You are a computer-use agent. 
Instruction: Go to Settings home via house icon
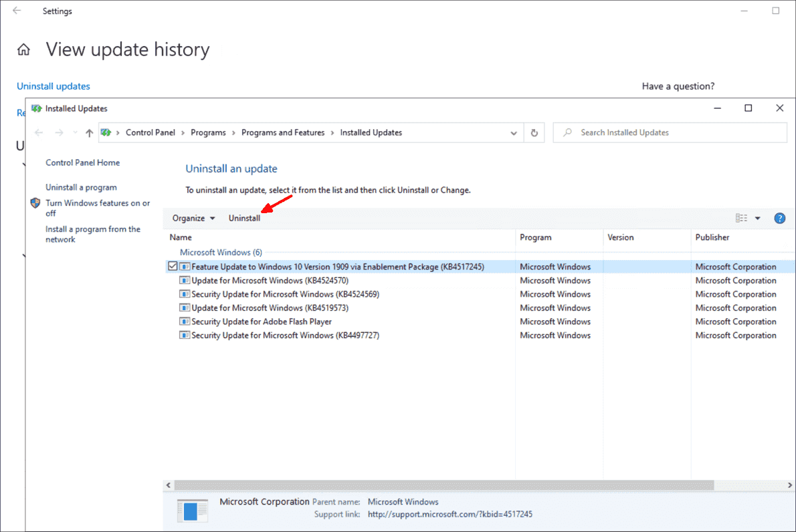(x=23, y=49)
